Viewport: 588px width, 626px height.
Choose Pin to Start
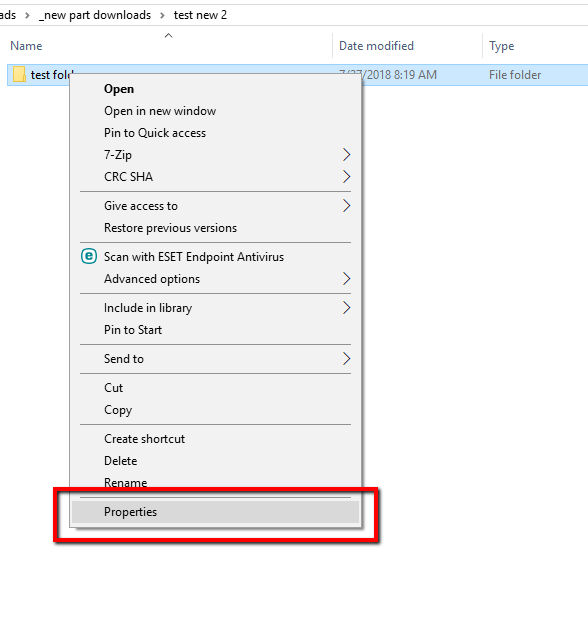pyautogui.click(x=216, y=330)
